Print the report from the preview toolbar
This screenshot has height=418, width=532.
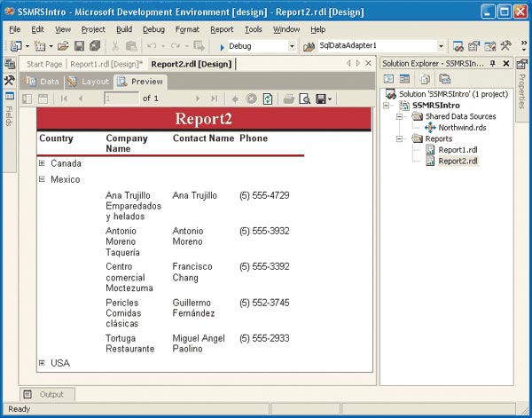tap(288, 99)
